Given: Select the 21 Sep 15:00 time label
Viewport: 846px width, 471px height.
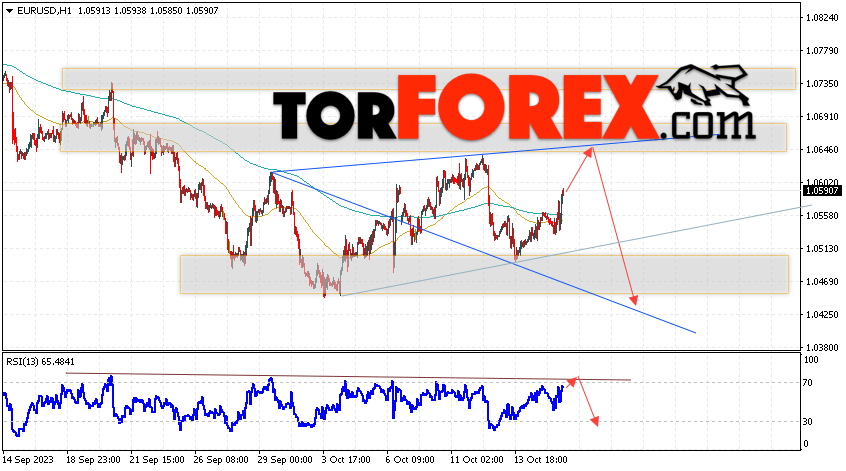Looking at the screenshot, I should (157, 460).
